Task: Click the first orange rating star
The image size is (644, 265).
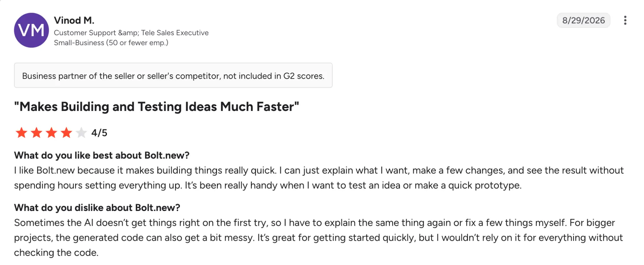Action: [x=21, y=133]
